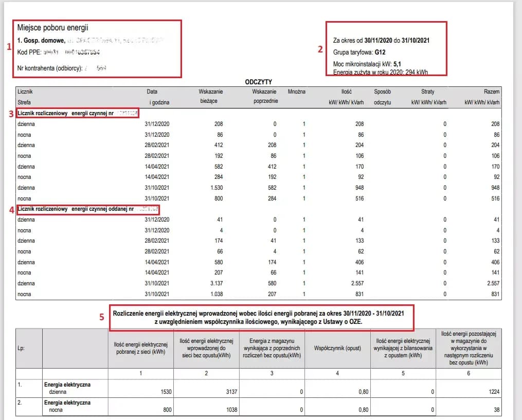Image resolution: width=522 pixels, height=420 pixels.
Task: Click the 'Kod PPE' label
Action: click(29, 52)
